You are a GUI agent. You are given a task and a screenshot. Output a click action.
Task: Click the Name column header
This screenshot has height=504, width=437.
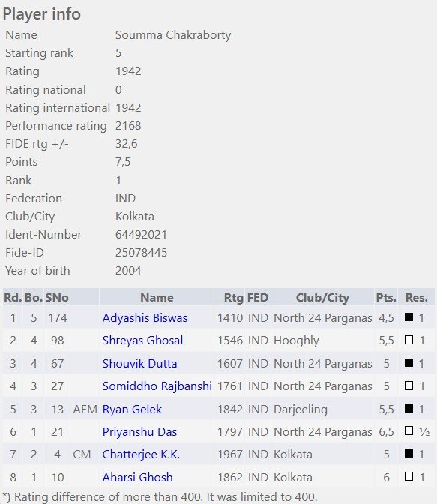(157, 297)
